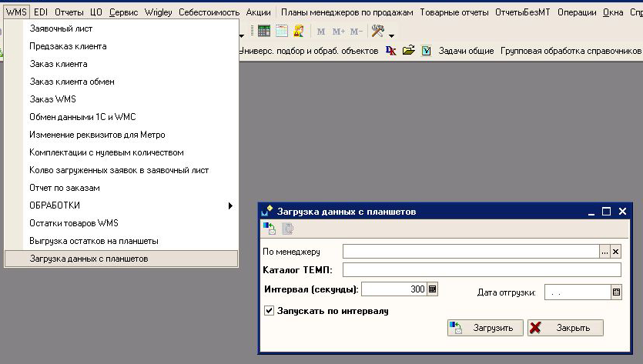Open the ОтчетыБезМТ menu

(522, 12)
